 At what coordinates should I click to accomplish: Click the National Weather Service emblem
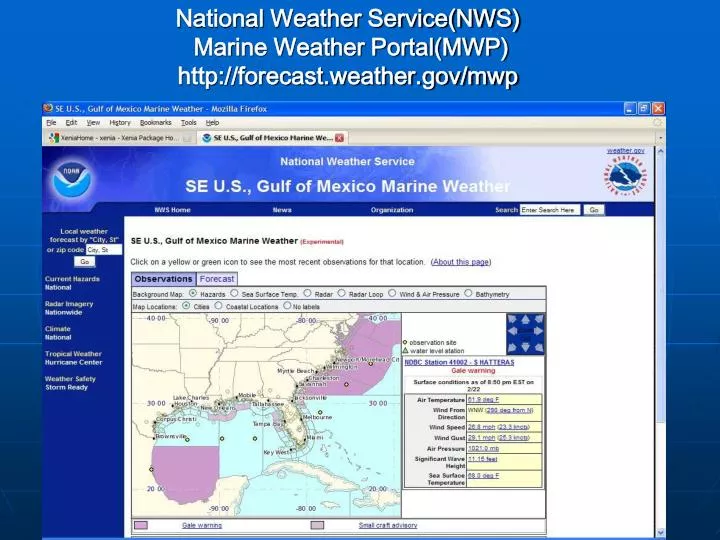point(625,176)
